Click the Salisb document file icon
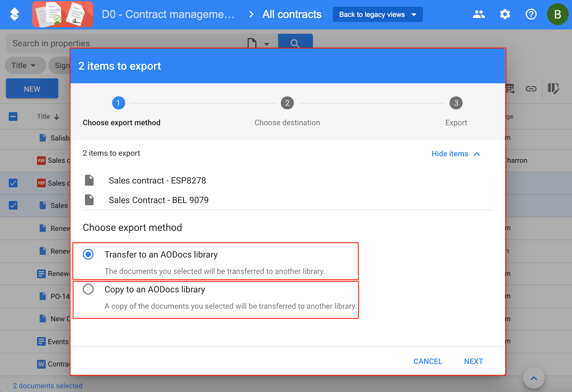This screenshot has height=392, width=572. pyautogui.click(x=42, y=138)
